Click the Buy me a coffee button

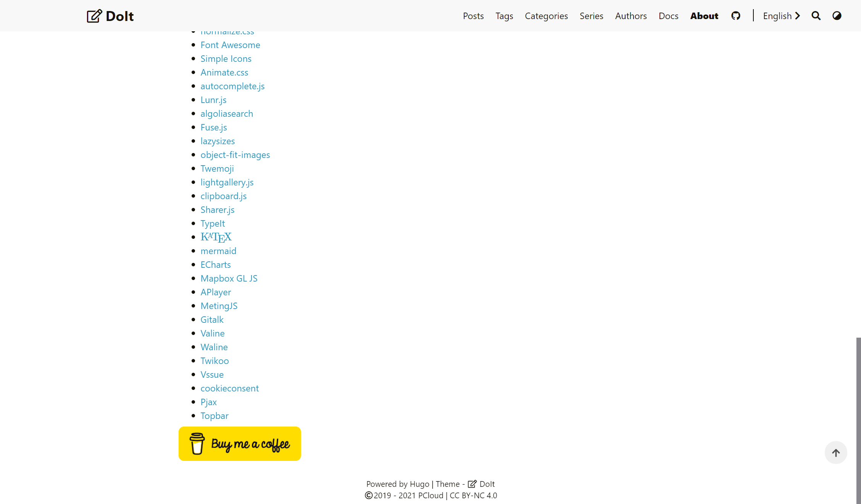click(240, 444)
